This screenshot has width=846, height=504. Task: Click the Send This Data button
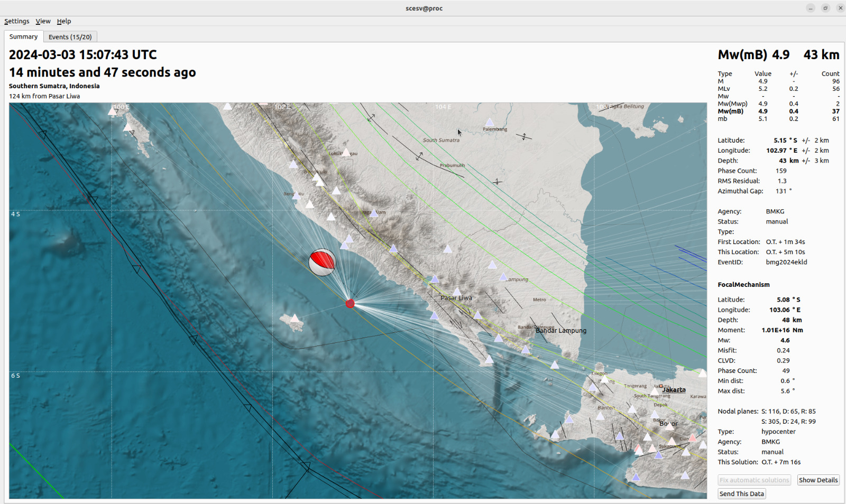coord(741,494)
